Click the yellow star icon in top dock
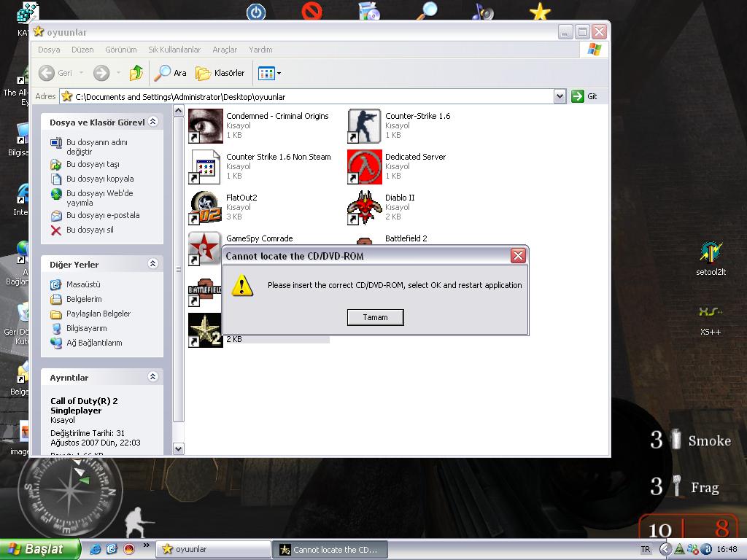 point(540,12)
